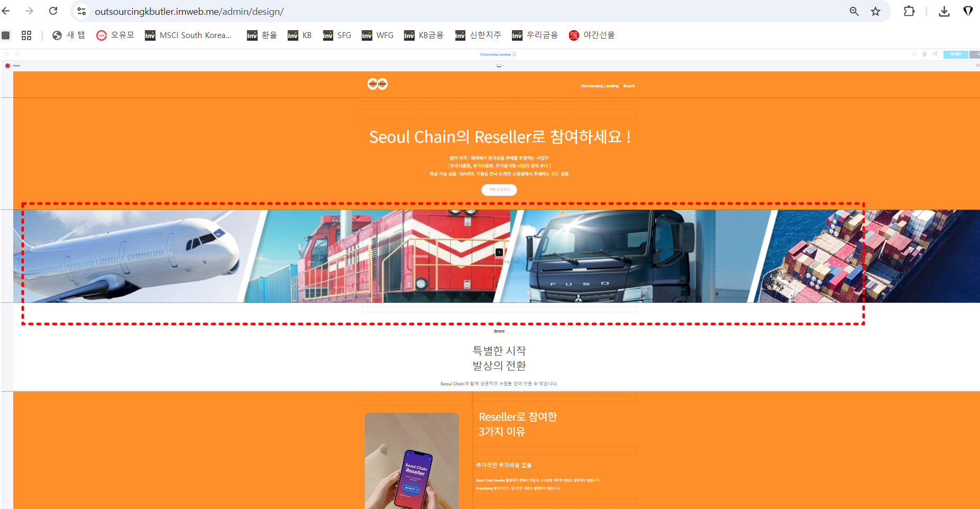The image size is (980, 509).
Task: Open site preview in new window icon
Action: coord(935,54)
